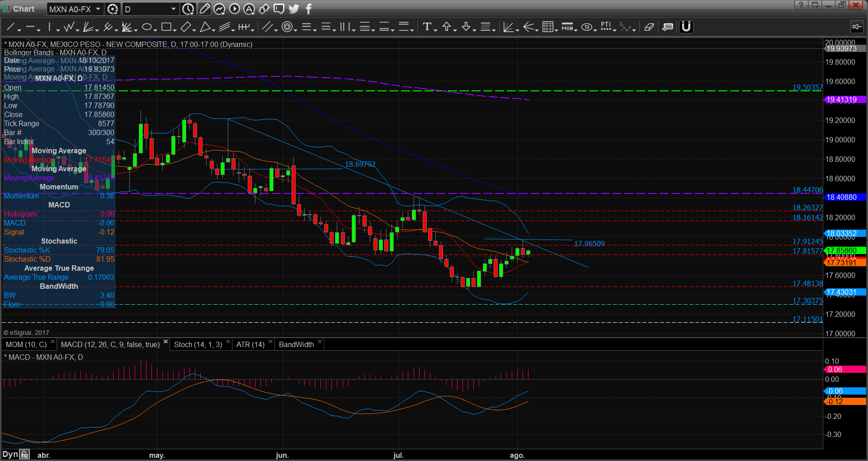The height and width of the screenshot is (461, 868).
Task: Click the blue 18.40880 price label
Action: [845, 197]
